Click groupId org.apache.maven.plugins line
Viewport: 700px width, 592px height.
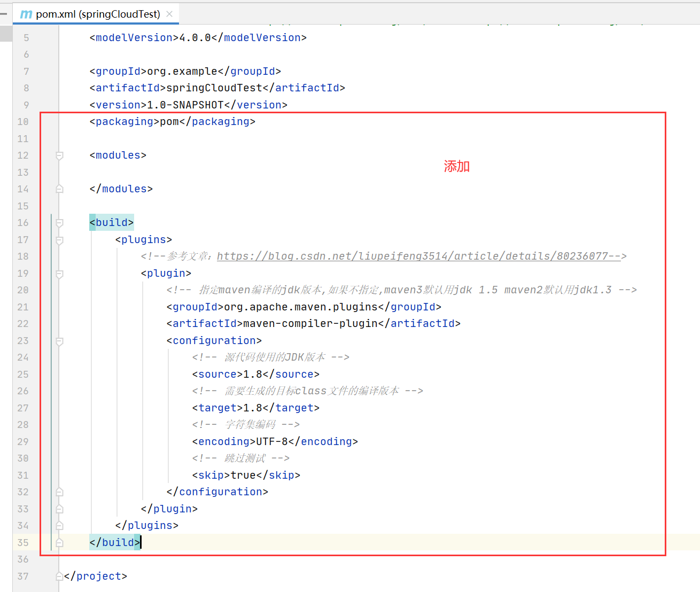304,307
